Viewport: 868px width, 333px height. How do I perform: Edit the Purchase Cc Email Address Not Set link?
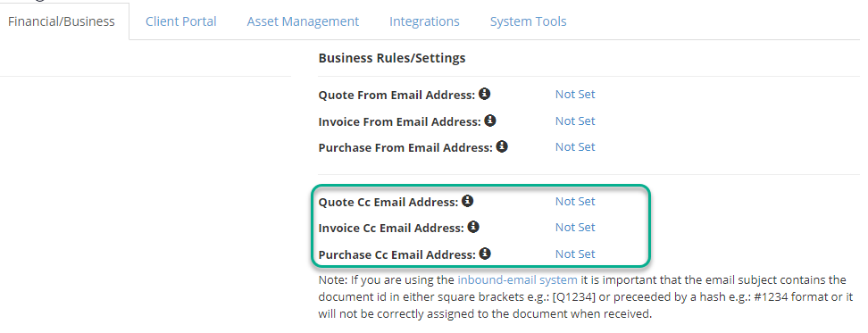tap(575, 254)
